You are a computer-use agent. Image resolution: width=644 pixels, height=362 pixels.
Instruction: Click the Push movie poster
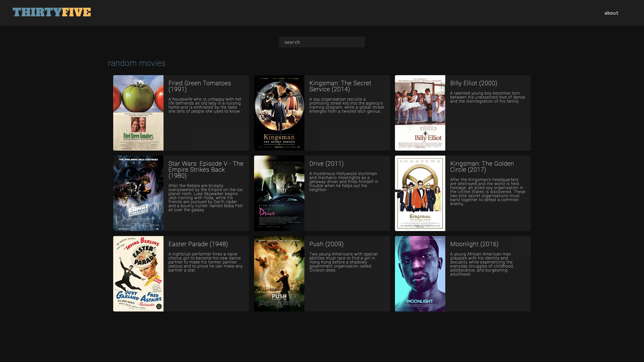click(x=279, y=274)
